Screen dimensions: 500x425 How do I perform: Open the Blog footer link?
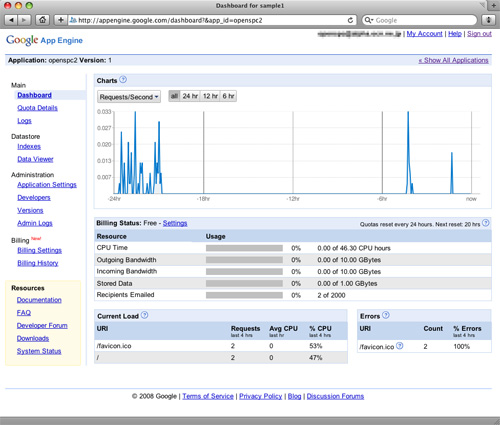(294, 396)
